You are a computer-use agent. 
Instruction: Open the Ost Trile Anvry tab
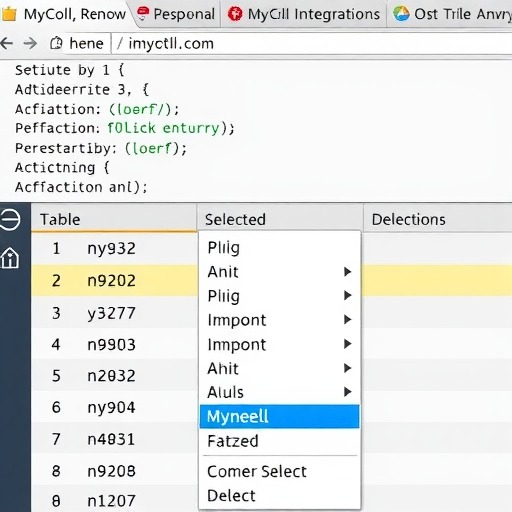pos(450,14)
